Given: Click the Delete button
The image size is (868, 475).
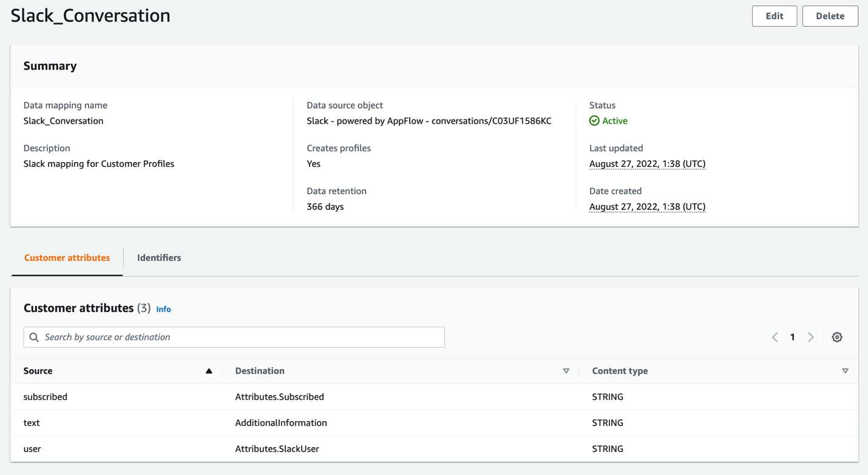Looking at the screenshot, I should coord(830,16).
